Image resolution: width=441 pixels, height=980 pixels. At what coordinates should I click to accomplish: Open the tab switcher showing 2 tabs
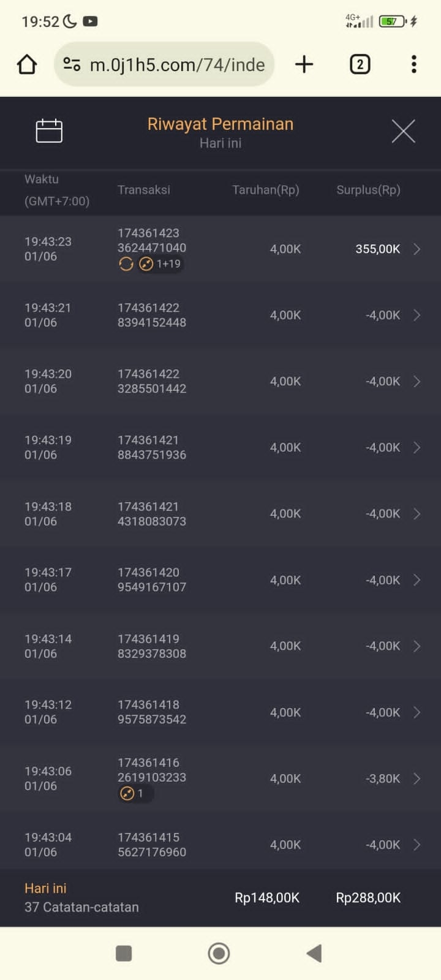click(360, 64)
